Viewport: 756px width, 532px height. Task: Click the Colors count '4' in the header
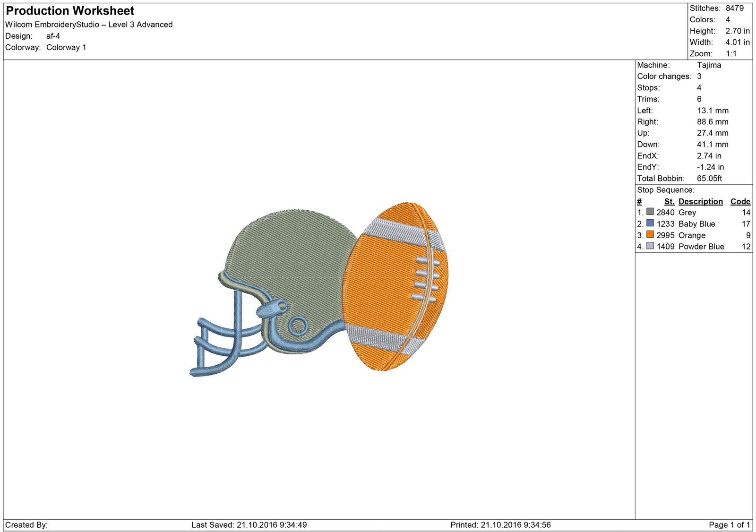(x=728, y=19)
